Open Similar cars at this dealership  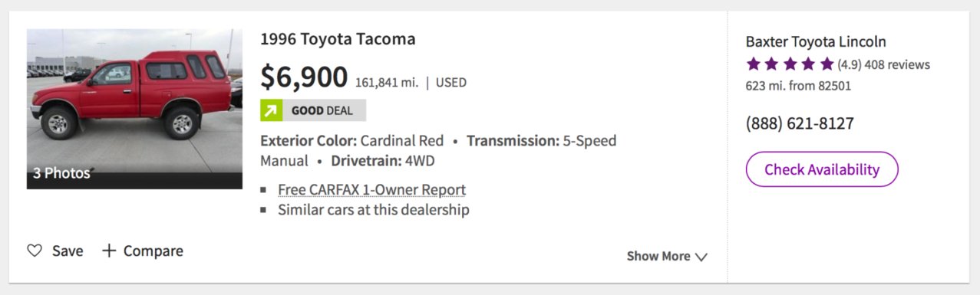pos(374,209)
